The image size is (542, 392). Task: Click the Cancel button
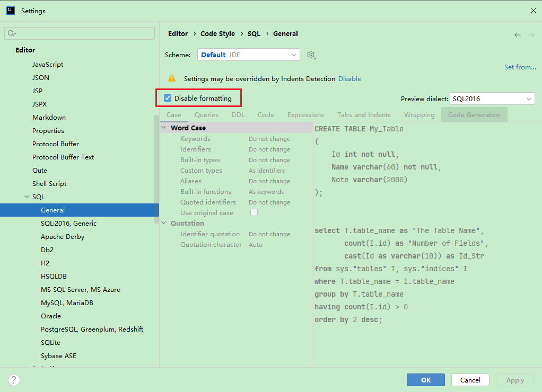470,380
